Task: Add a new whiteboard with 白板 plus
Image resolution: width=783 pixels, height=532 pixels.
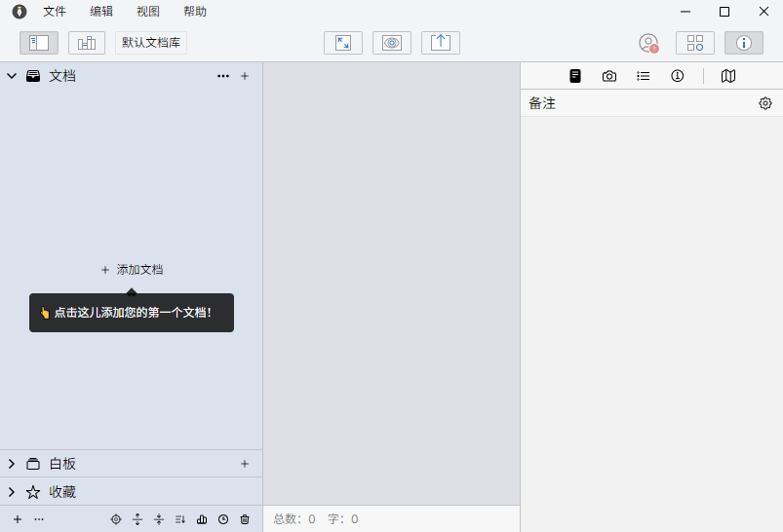Action: (245, 464)
